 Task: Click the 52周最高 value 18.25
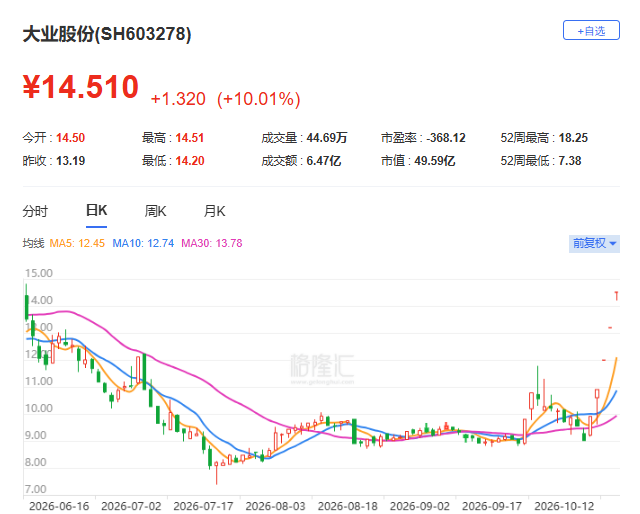tap(573, 138)
